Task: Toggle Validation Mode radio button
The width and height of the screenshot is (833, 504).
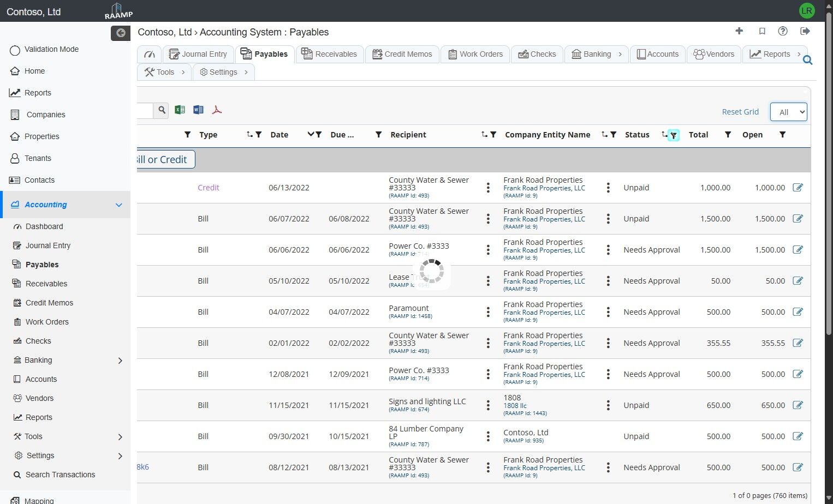Action: coord(15,50)
